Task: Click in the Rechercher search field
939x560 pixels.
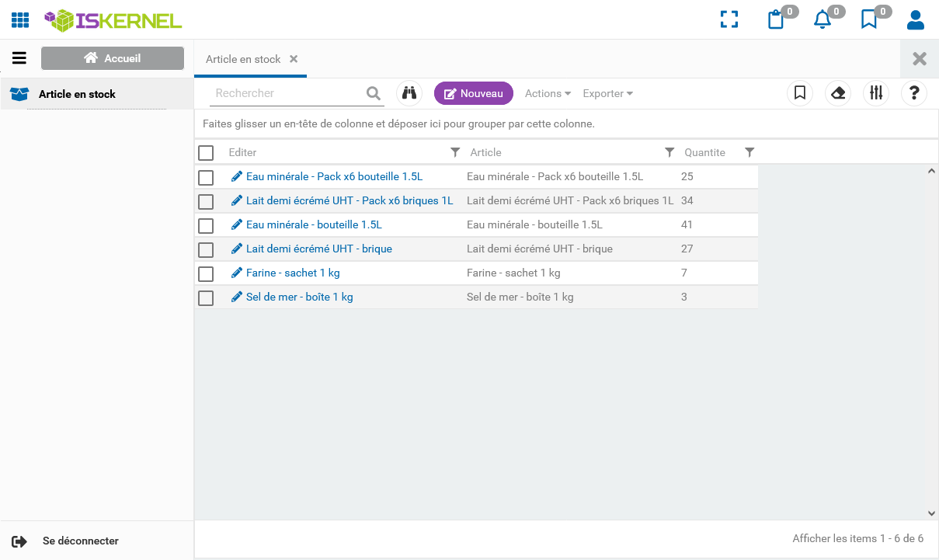Action: point(286,93)
